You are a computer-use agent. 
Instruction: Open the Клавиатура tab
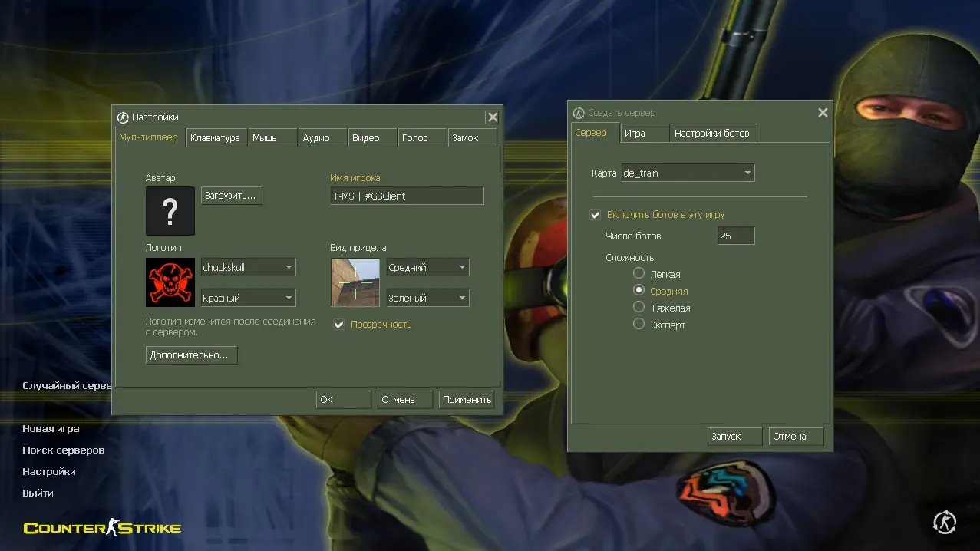(216, 138)
